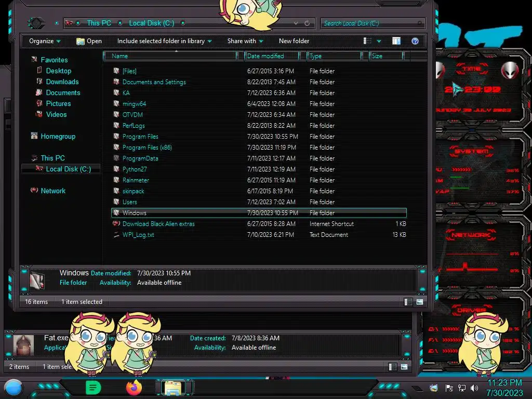Click the volume speaker tray icon
Image resolution: width=532 pixels, height=399 pixels.
pos(474,388)
